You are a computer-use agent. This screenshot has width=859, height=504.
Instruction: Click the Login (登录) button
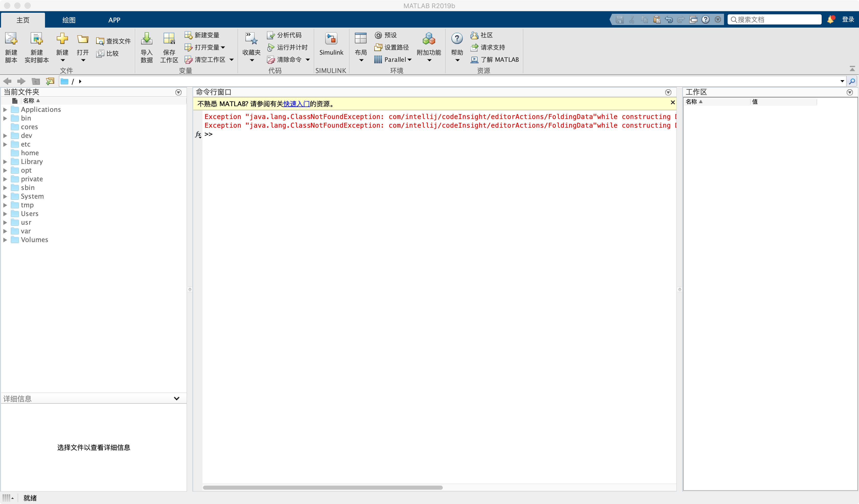(848, 19)
